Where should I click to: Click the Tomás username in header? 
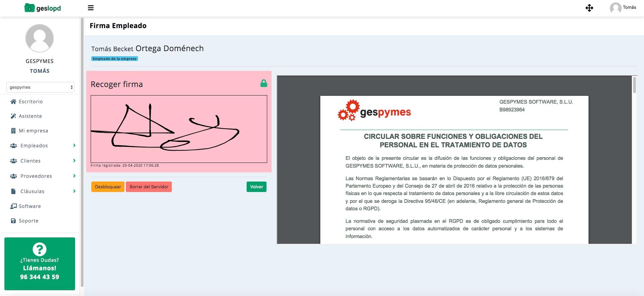(629, 7)
